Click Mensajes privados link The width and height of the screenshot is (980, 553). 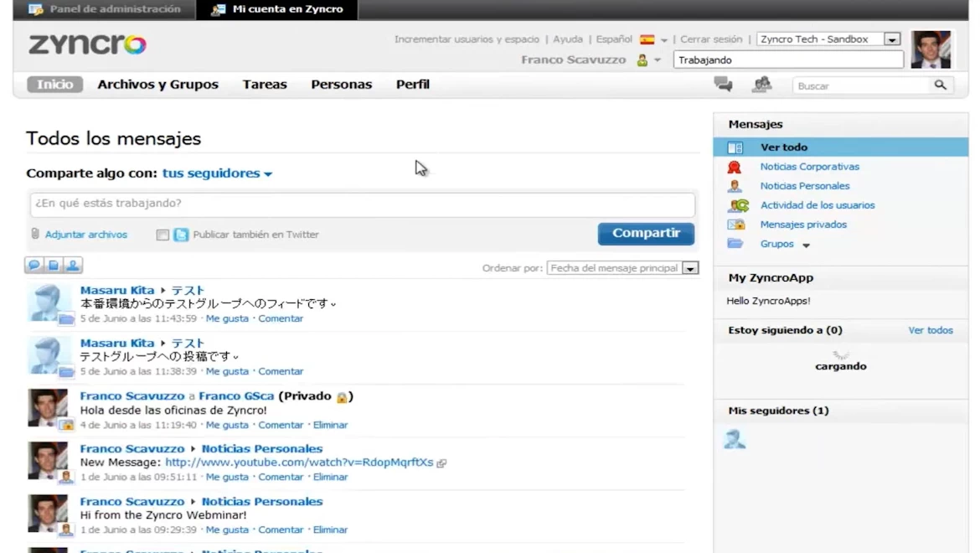(803, 225)
